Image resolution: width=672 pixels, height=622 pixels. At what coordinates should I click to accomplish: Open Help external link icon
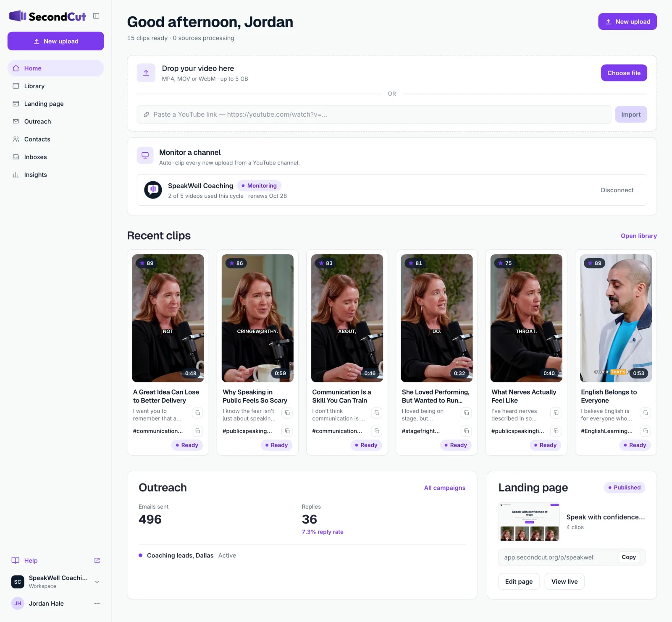pyautogui.click(x=97, y=560)
